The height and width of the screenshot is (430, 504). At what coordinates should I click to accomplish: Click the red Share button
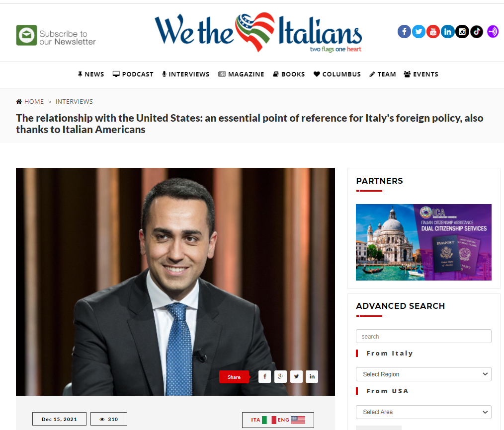(x=234, y=377)
